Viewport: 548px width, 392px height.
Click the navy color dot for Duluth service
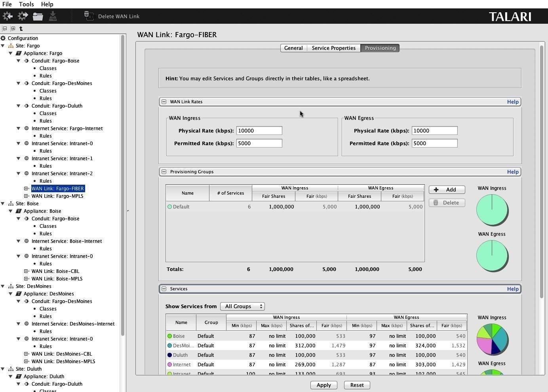tap(170, 355)
